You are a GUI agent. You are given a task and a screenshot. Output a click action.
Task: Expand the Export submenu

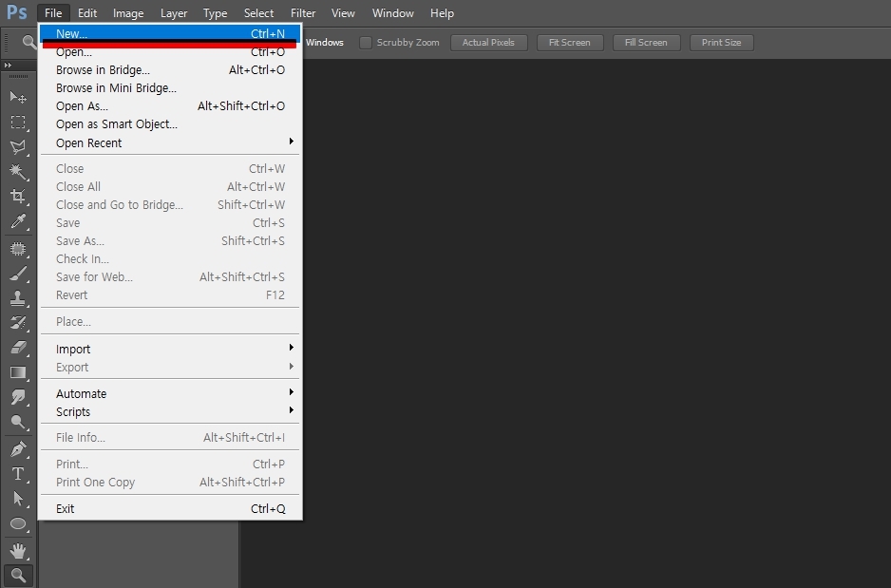pos(170,367)
